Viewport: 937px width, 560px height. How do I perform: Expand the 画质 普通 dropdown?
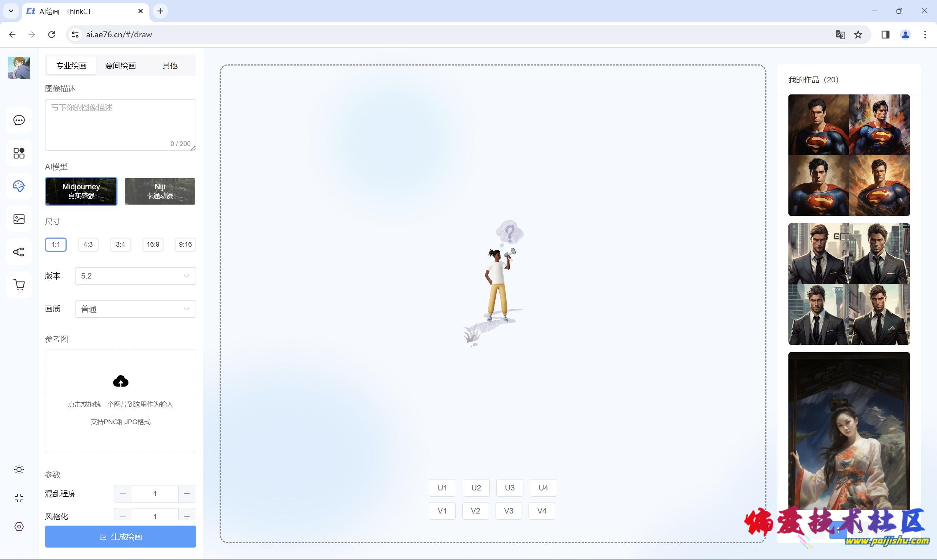135,309
